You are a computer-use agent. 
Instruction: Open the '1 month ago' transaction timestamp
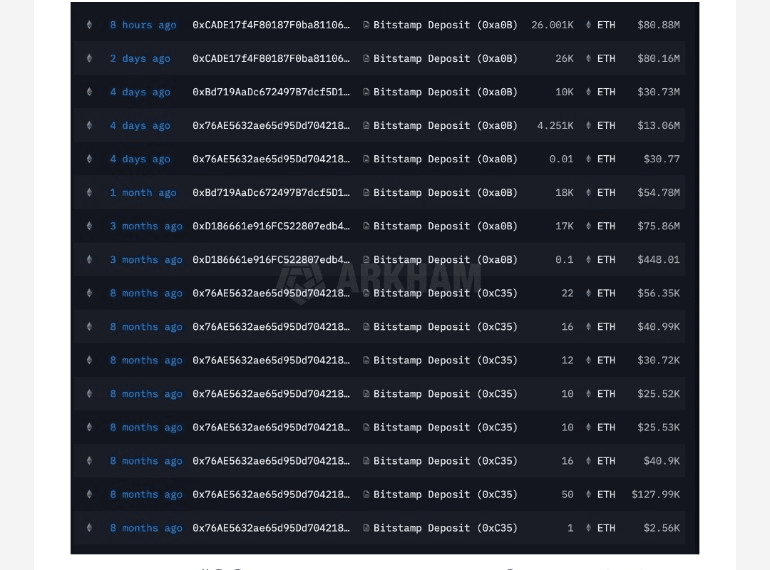[x=142, y=193]
